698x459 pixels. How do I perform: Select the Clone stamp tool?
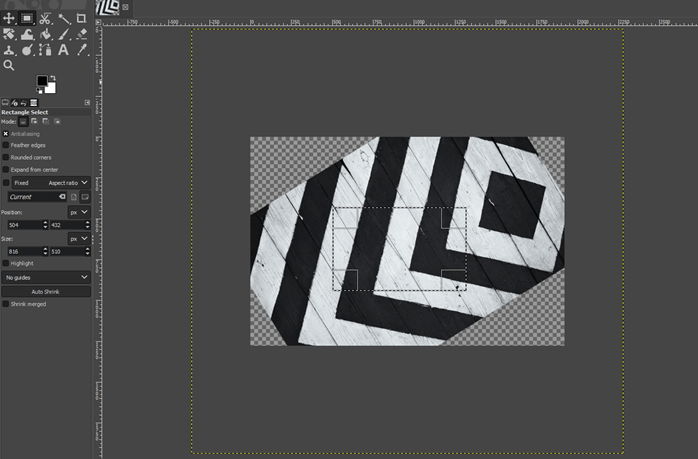(x=8, y=50)
